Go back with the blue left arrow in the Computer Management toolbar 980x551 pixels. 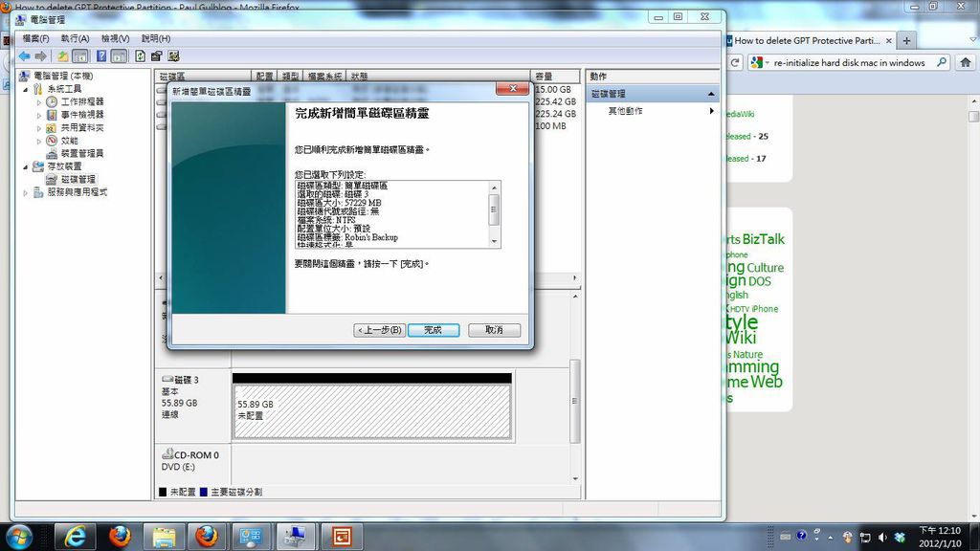coord(24,56)
